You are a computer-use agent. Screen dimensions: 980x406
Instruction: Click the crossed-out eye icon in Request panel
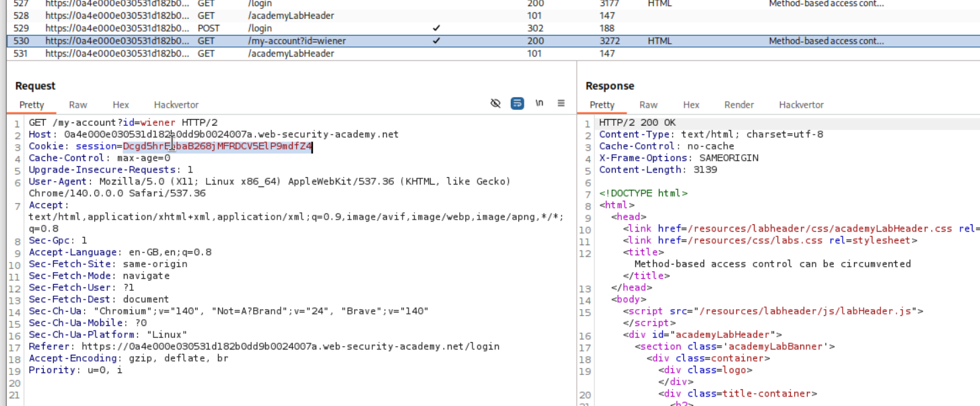[x=495, y=103]
